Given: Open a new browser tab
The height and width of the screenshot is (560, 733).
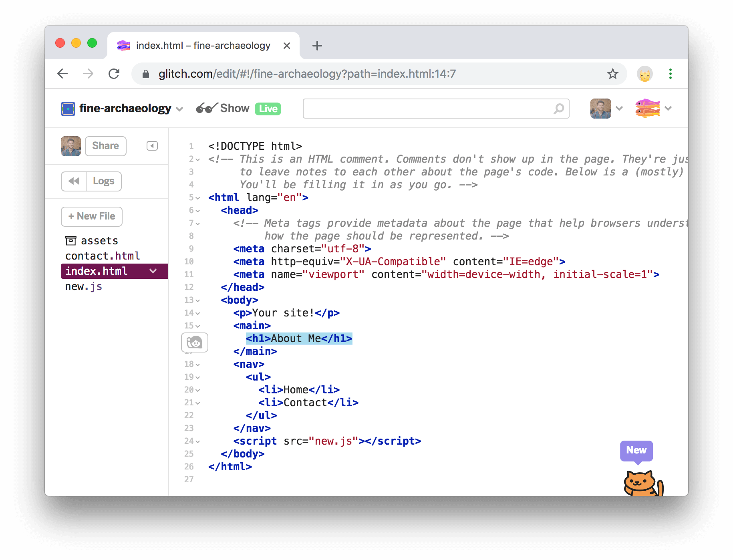Looking at the screenshot, I should (317, 46).
